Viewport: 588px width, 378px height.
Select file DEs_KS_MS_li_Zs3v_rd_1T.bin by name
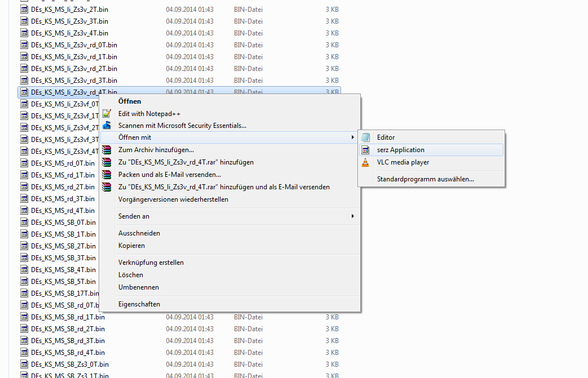coord(74,56)
